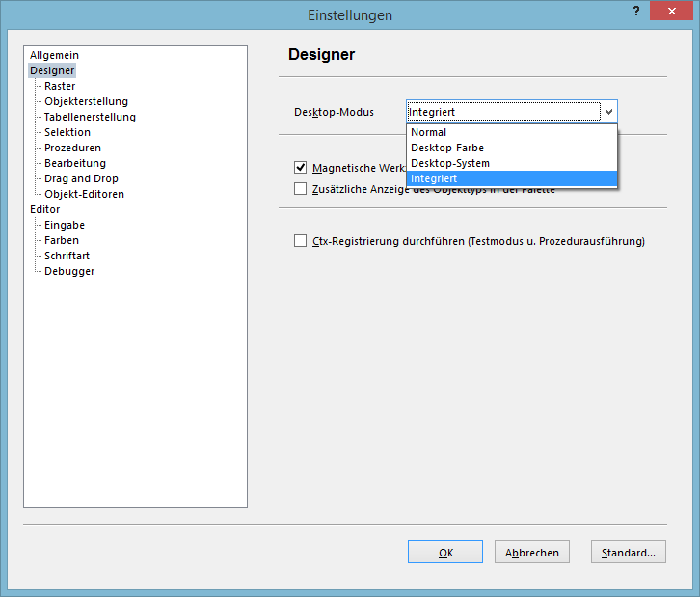Close the Einstellungen dialog
The width and height of the screenshot is (700, 597).
pyautogui.click(x=675, y=11)
